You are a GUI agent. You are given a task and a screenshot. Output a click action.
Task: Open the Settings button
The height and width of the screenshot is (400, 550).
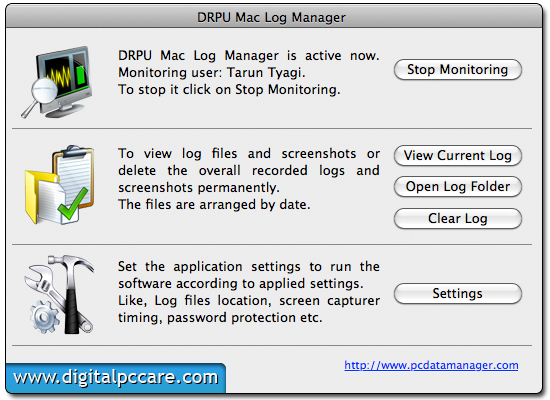point(458,293)
